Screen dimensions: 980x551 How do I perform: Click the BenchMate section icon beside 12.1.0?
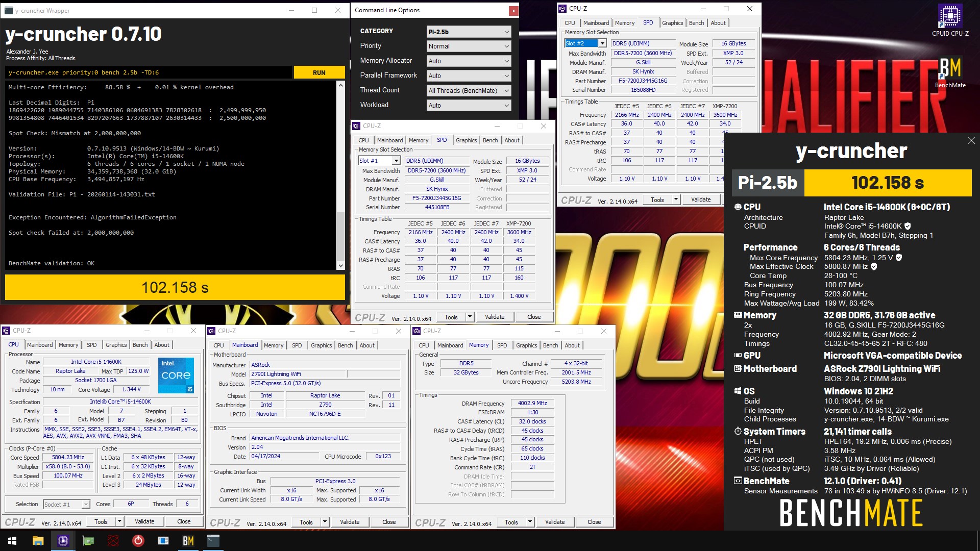click(738, 481)
